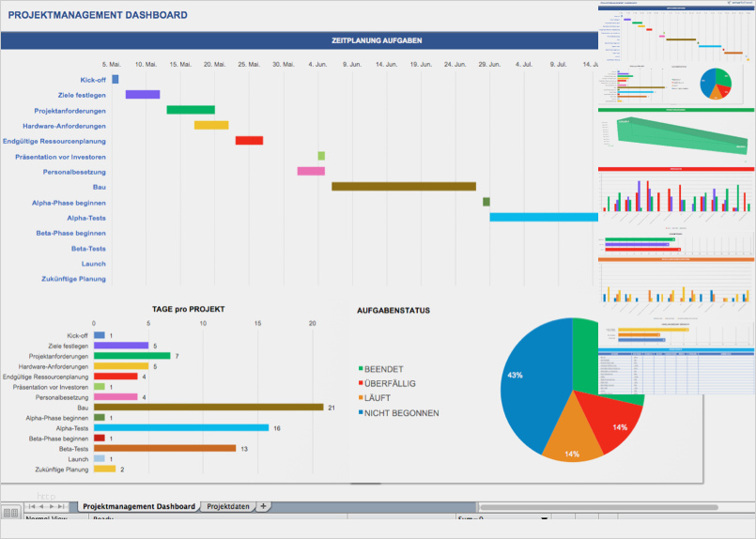Click the green BEENDET legend swatch

[x=361, y=368]
